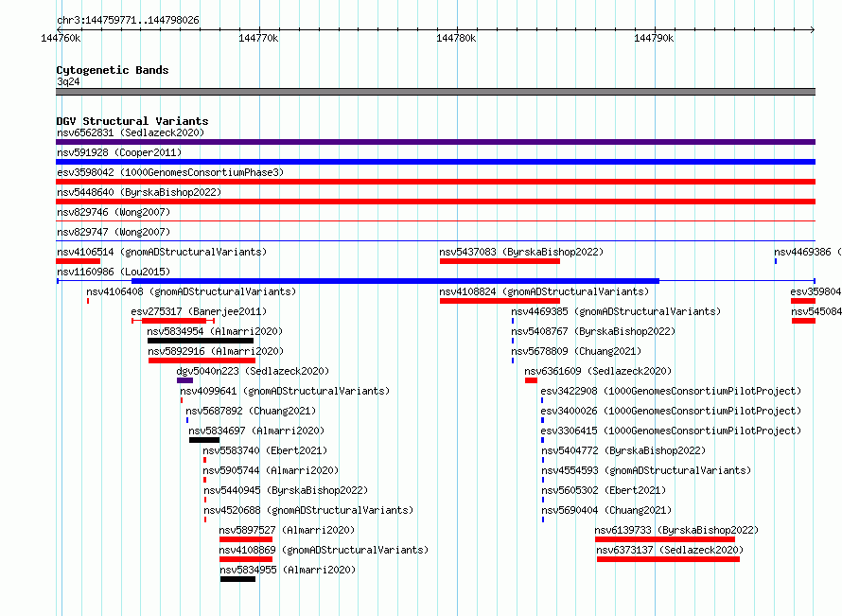Open esv3598042 (1000GenomesConsortiumPhase3) label
The height and width of the screenshot is (616, 842).
170,172
